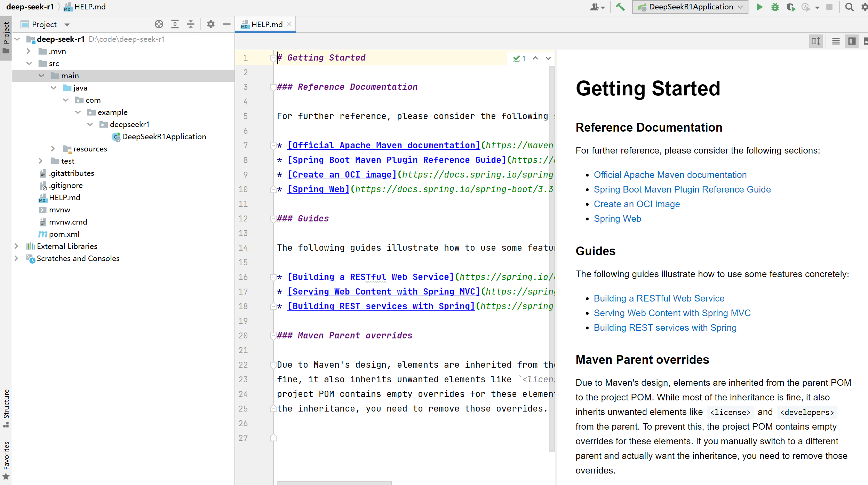Image resolution: width=868 pixels, height=485 pixels.
Task: Switch to editor and preview split mode
Action: [852, 41]
